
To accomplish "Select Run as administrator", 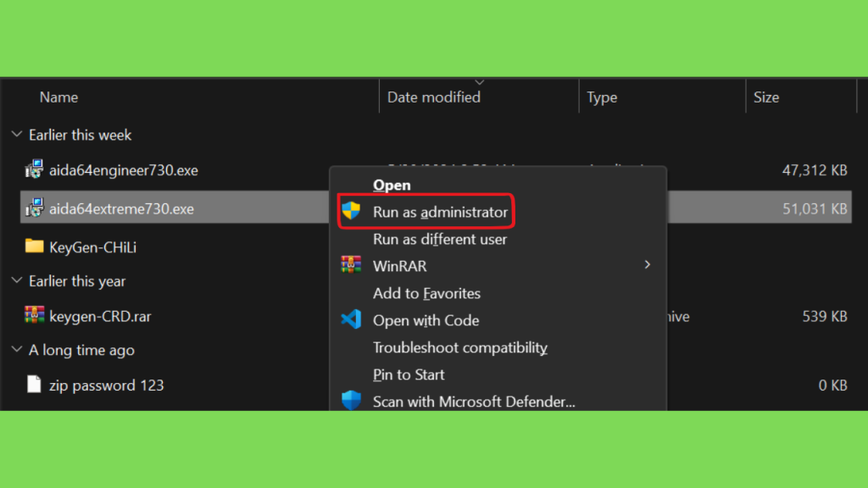I will point(440,212).
